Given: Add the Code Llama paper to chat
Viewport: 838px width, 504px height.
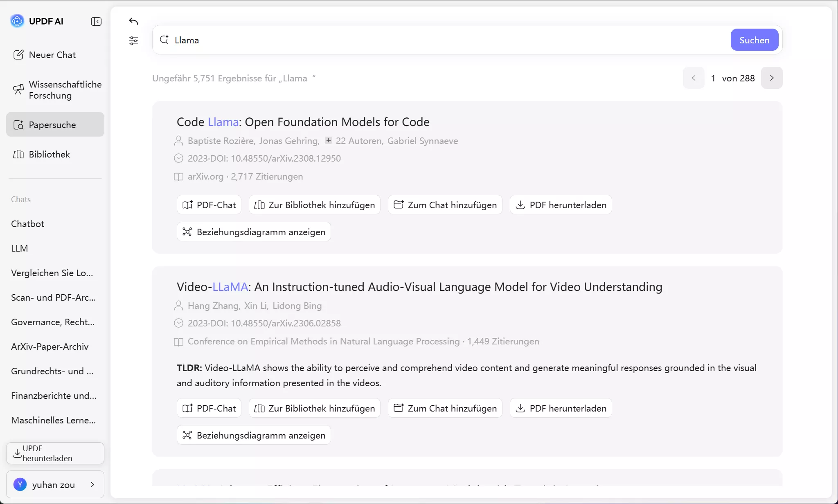Looking at the screenshot, I should pos(445,205).
